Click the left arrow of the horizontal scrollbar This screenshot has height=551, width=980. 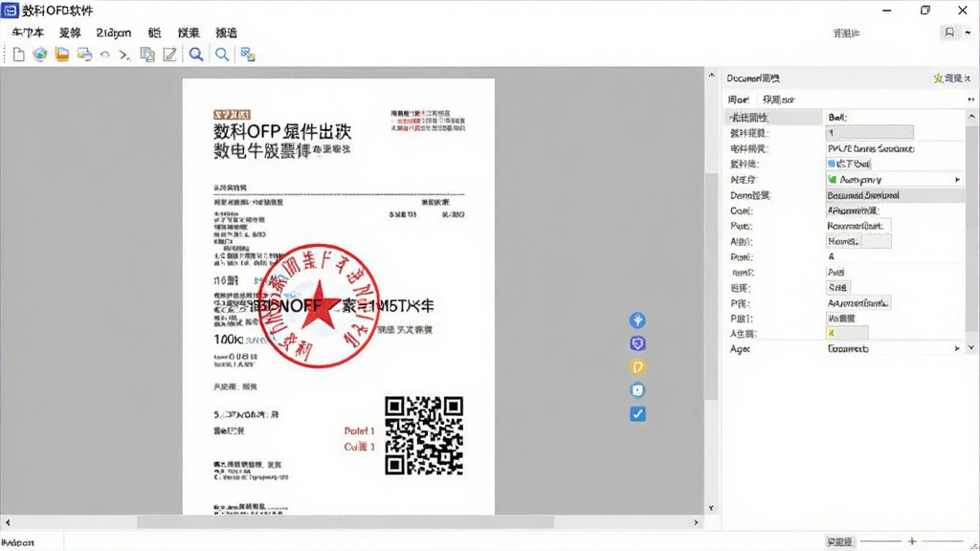(x=8, y=522)
